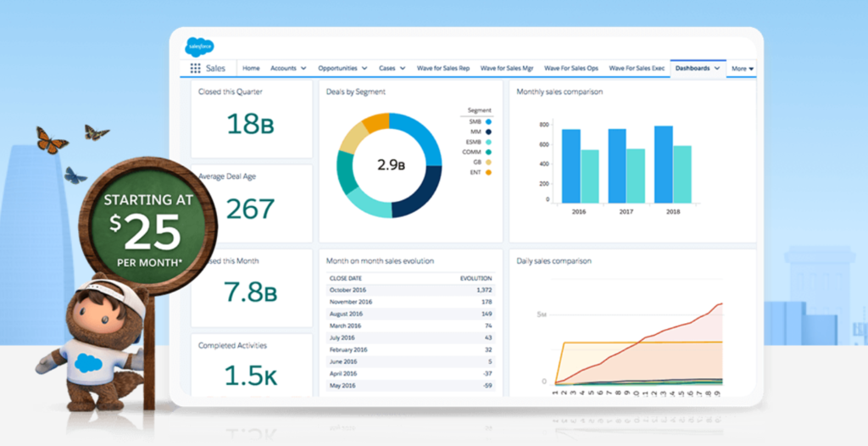This screenshot has height=446, width=868.
Task: Click the Deals by Segment title
Action: (356, 92)
